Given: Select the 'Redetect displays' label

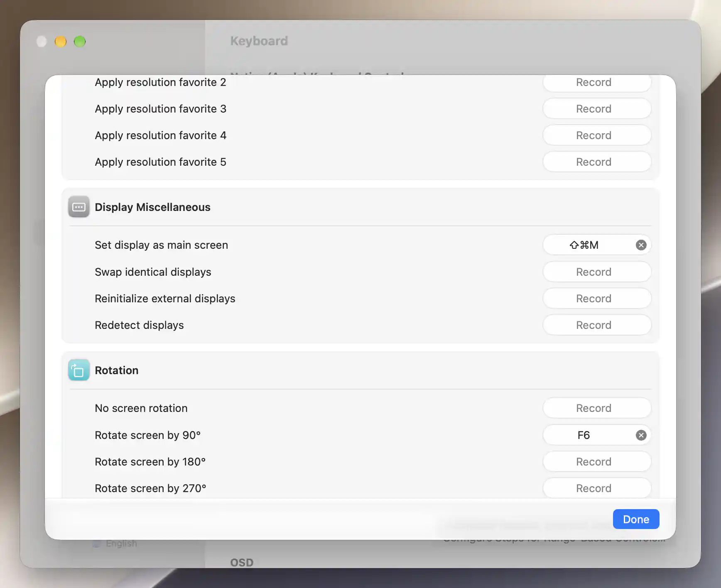Looking at the screenshot, I should coord(139,325).
